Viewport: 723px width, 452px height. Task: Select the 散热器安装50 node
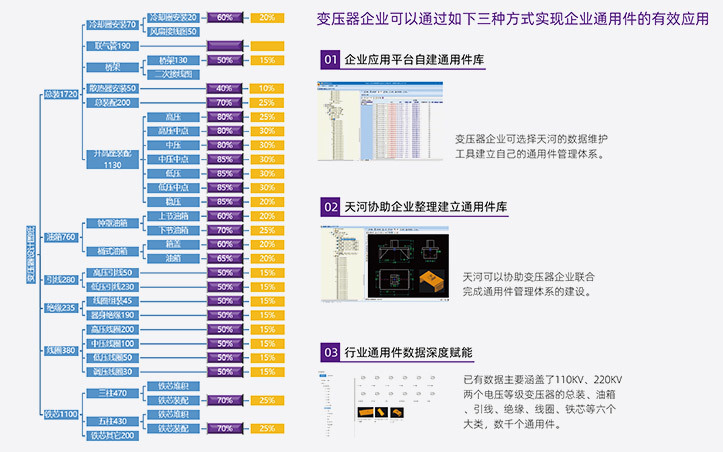tap(113, 89)
